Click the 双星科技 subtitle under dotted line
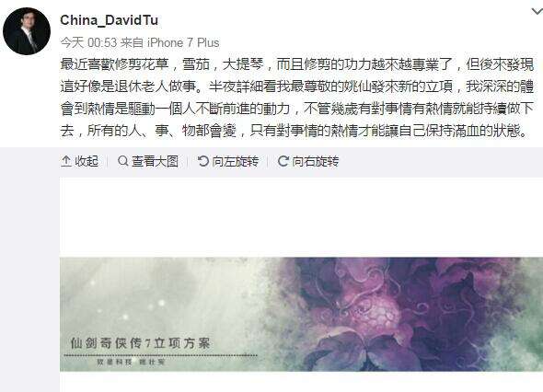543x392 pixels. point(114,362)
